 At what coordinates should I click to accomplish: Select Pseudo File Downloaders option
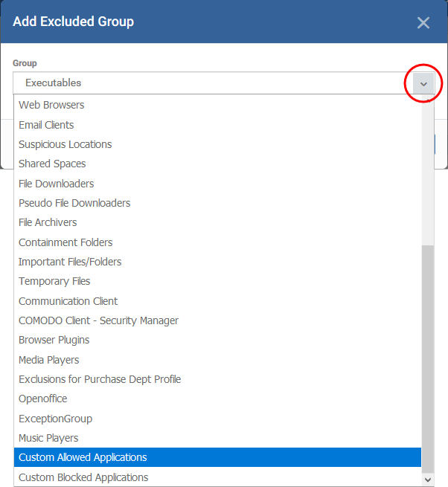click(x=217, y=203)
